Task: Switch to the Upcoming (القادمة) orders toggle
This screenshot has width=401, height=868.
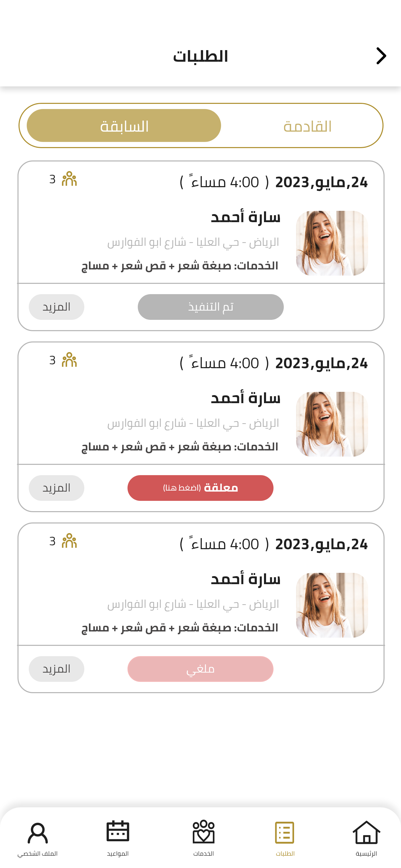Action: [307, 126]
